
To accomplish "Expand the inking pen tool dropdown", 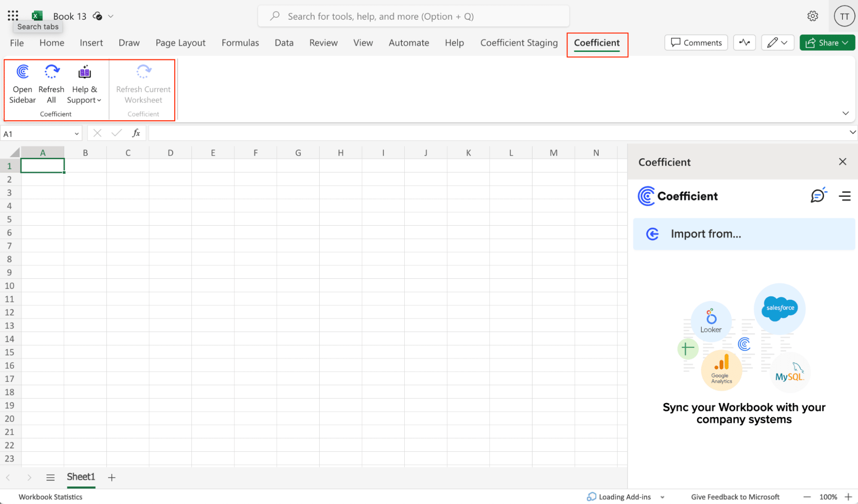I will pos(785,42).
